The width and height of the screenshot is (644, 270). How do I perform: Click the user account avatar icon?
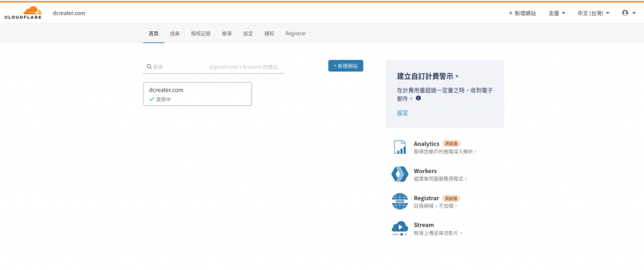[625, 13]
